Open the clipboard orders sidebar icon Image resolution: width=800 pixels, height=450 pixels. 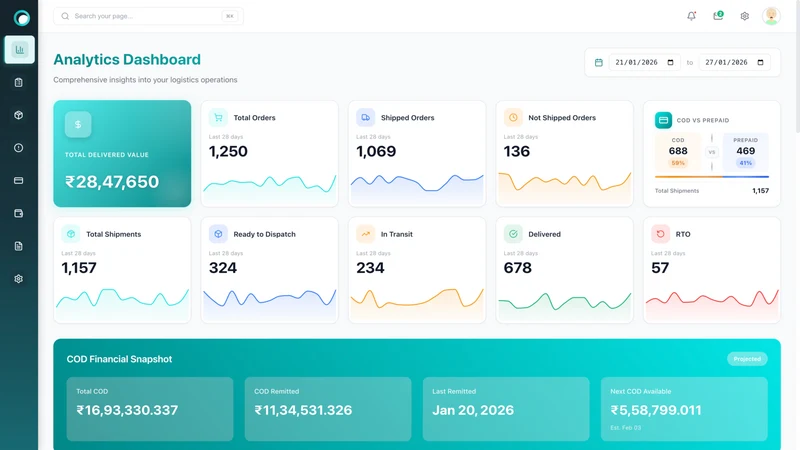pos(19,83)
